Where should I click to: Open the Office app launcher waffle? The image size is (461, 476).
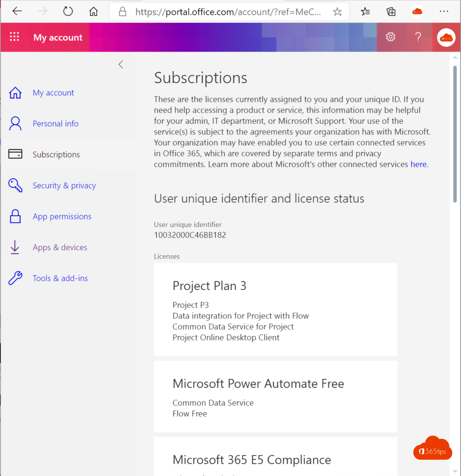tap(14, 37)
